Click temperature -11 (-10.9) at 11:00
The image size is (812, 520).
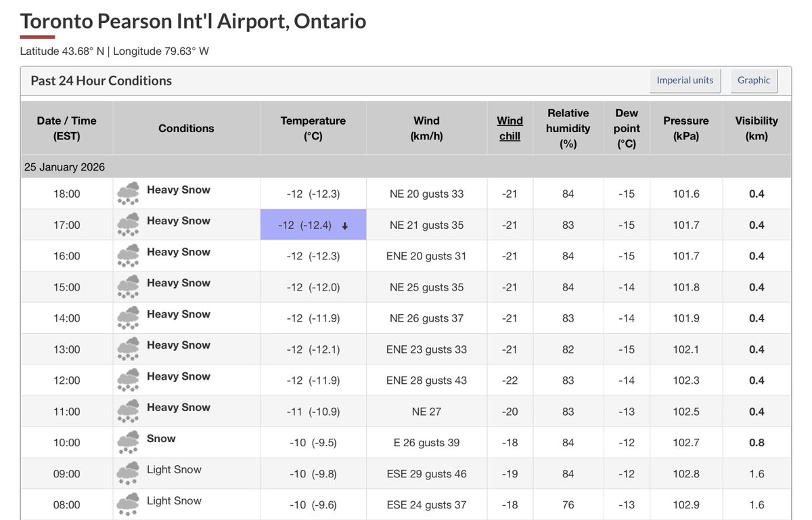tap(313, 412)
